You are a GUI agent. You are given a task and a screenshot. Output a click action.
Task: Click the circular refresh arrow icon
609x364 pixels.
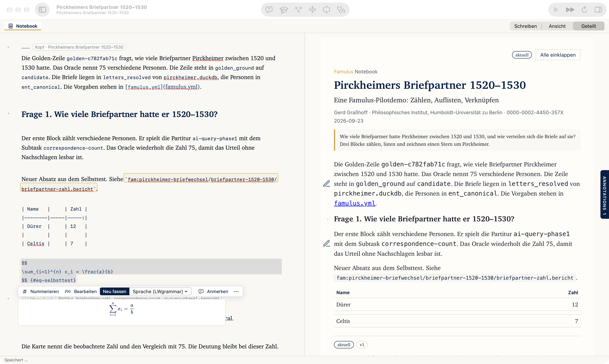pos(584,10)
